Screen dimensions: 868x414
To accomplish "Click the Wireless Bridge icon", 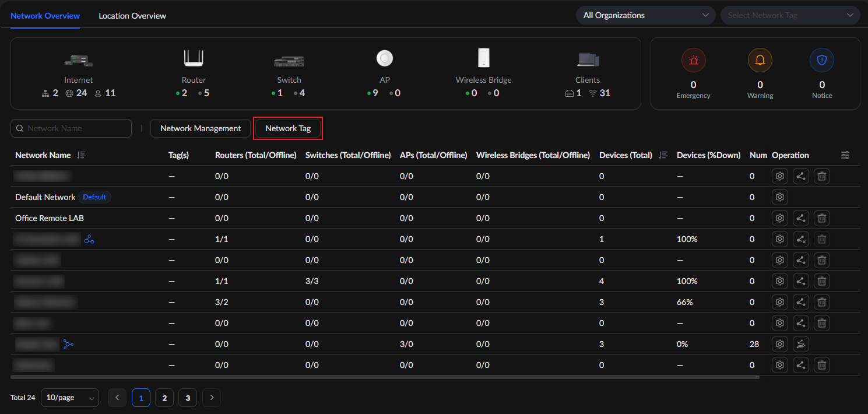I will (483, 58).
